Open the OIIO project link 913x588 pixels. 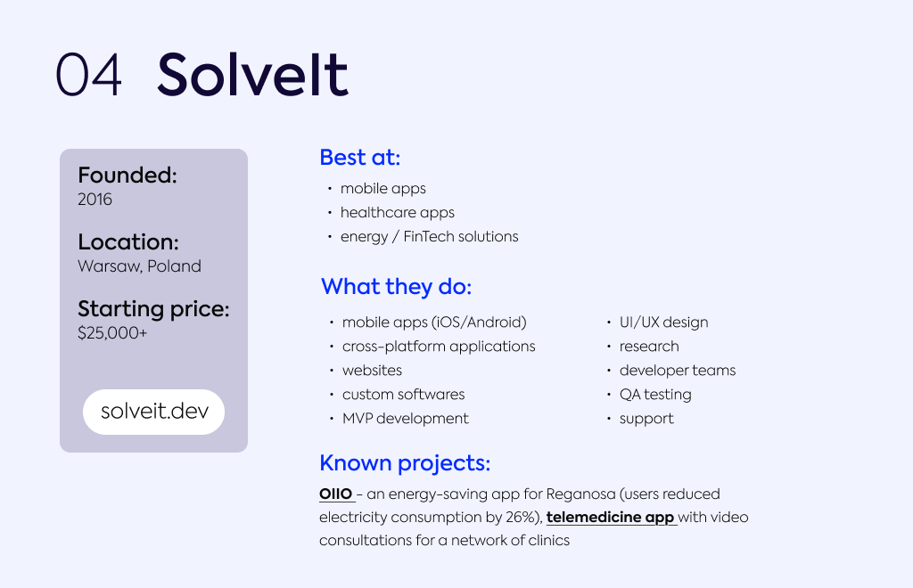click(x=336, y=494)
